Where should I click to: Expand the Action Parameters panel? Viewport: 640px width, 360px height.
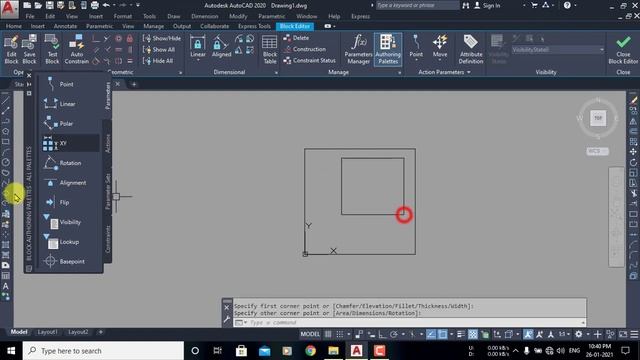(444, 72)
